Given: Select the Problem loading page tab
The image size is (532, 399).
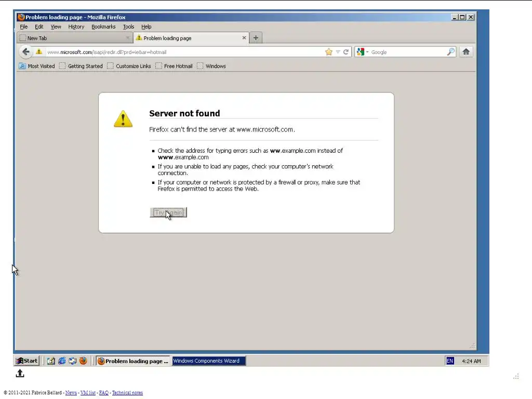Looking at the screenshot, I should [191, 38].
